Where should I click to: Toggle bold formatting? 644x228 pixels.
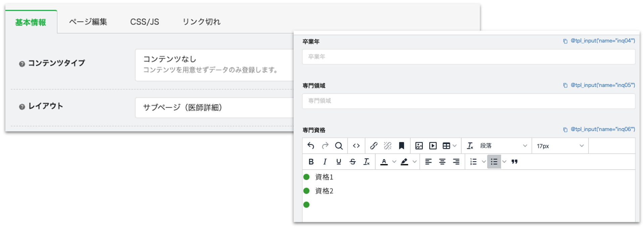point(311,162)
